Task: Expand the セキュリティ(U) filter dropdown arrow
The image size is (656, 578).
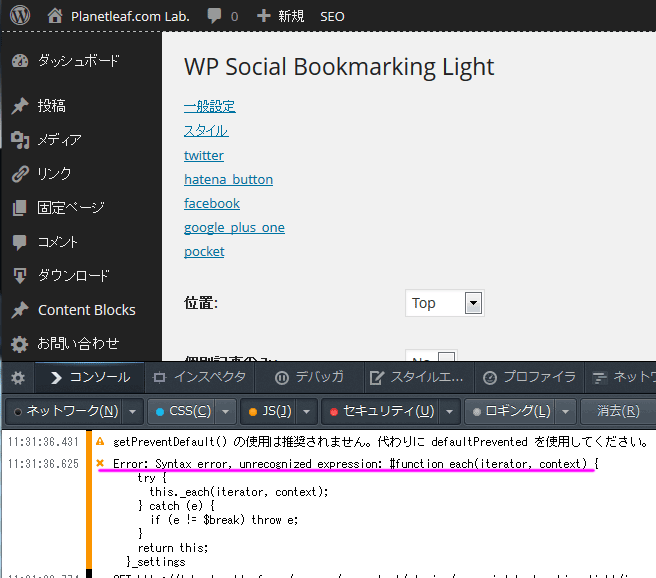Action: pos(450,412)
